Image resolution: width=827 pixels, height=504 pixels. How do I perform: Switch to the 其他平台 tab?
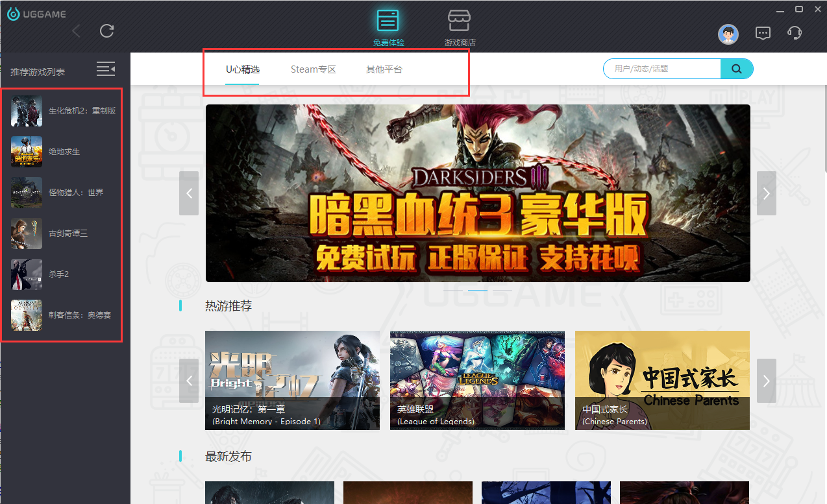(384, 69)
